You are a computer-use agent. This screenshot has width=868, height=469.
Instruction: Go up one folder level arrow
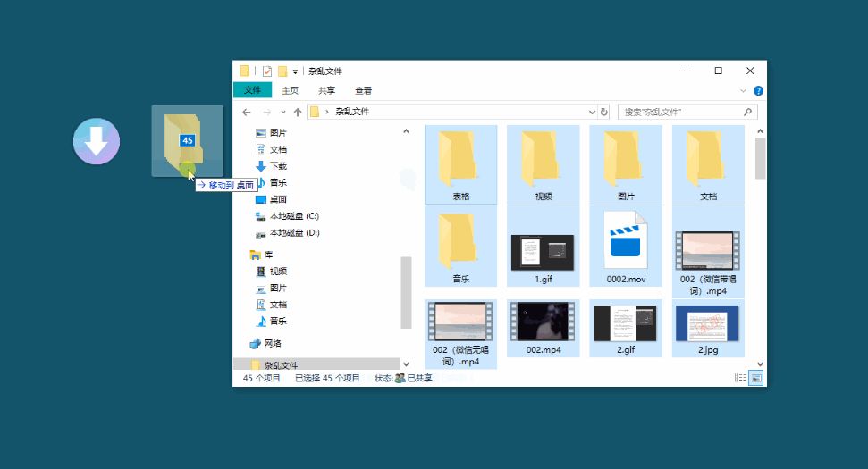(298, 113)
